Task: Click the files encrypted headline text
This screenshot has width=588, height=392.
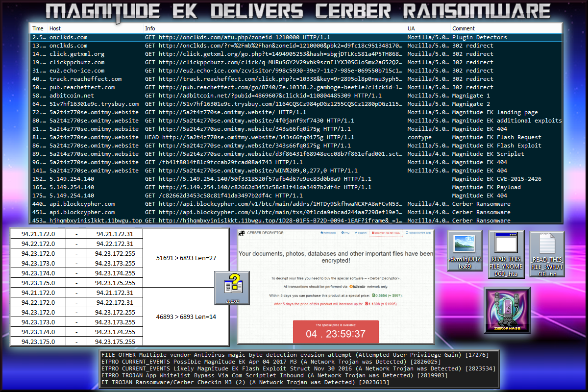Action: [x=336, y=257]
